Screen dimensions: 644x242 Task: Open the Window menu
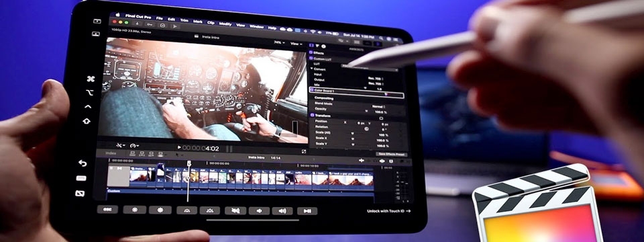[x=257, y=26]
